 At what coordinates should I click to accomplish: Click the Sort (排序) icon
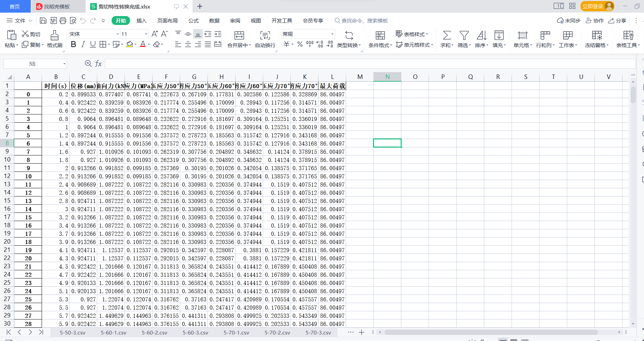[482, 35]
